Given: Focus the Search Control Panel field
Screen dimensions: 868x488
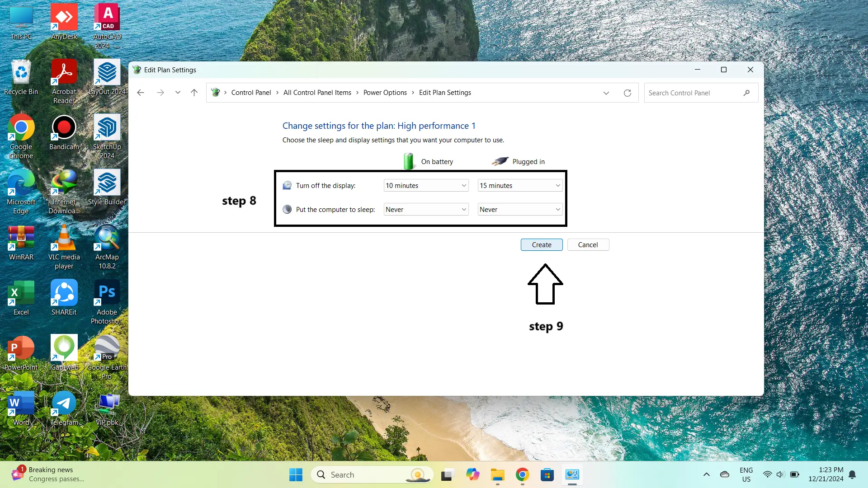Looking at the screenshot, I should click(x=692, y=93).
